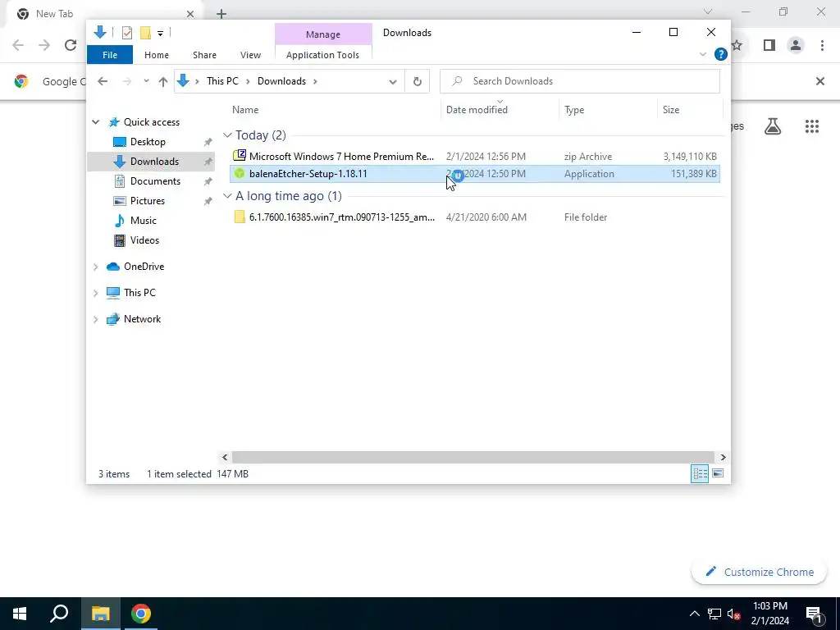Screen dimensions: 840x630
Task: Expand the OneDrive tree node
Action: tap(95, 267)
